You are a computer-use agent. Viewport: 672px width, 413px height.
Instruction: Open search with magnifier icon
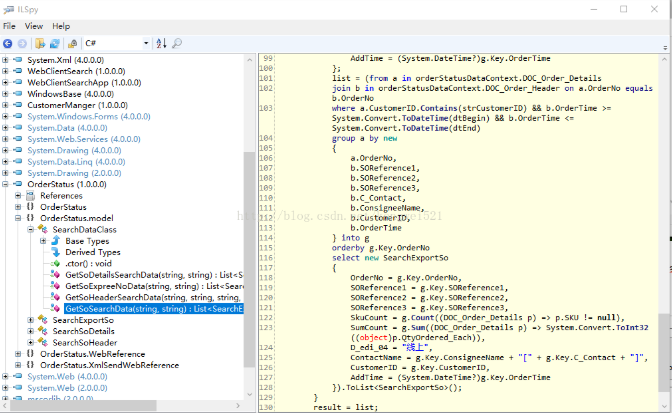[x=177, y=43]
